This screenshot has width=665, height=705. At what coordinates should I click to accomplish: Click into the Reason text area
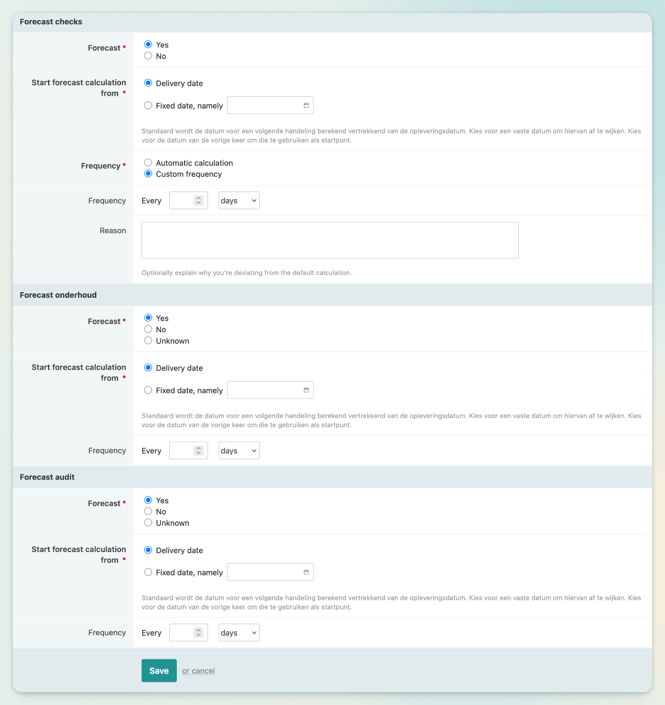[x=330, y=240]
